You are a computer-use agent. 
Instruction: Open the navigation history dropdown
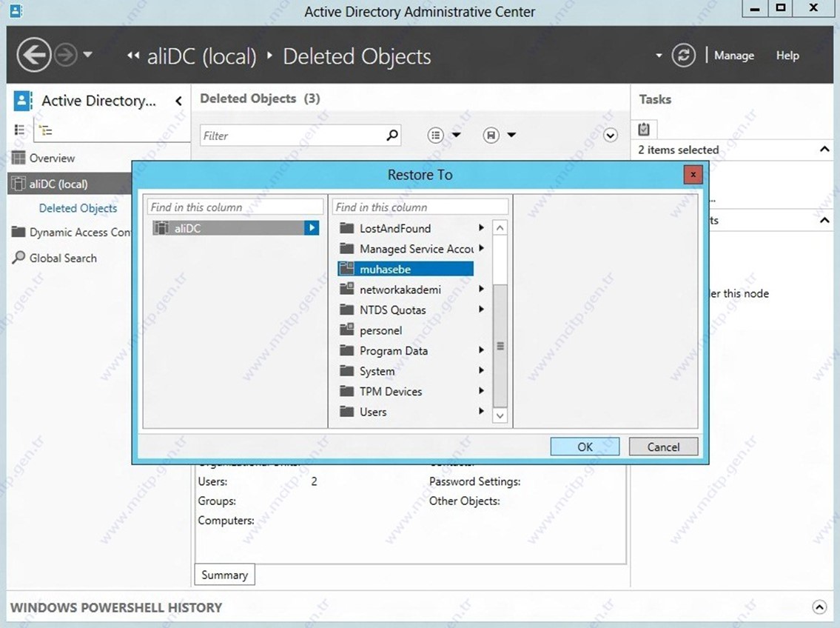88,55
